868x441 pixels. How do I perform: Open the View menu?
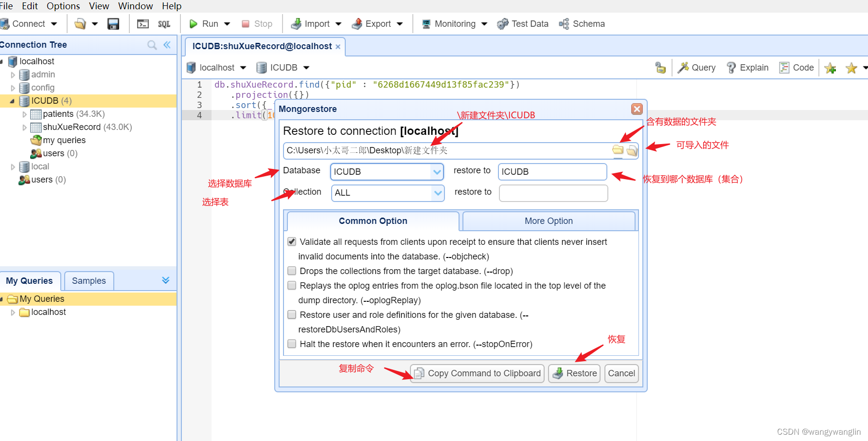pos(99,6)
